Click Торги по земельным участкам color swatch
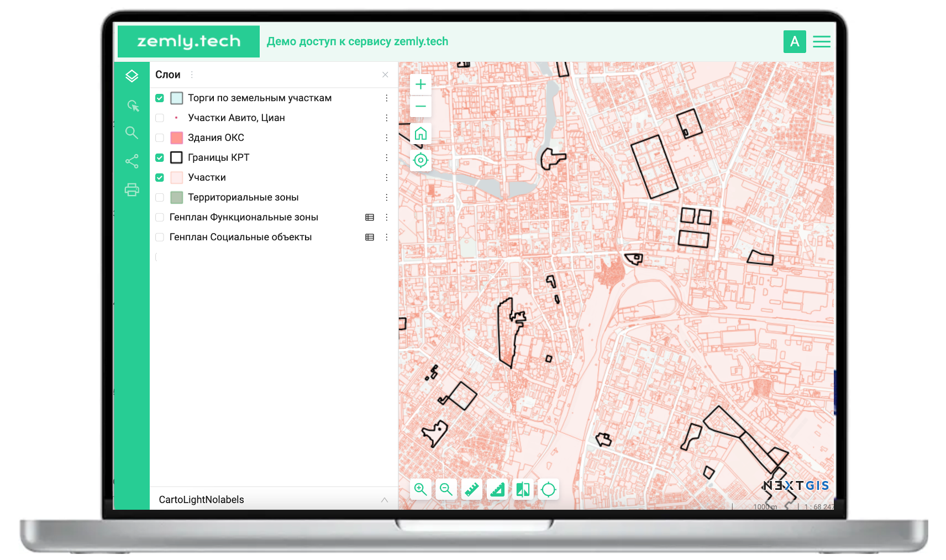This screenshot has height=560, width=946. pyautogui.click(x=177, y=98)
